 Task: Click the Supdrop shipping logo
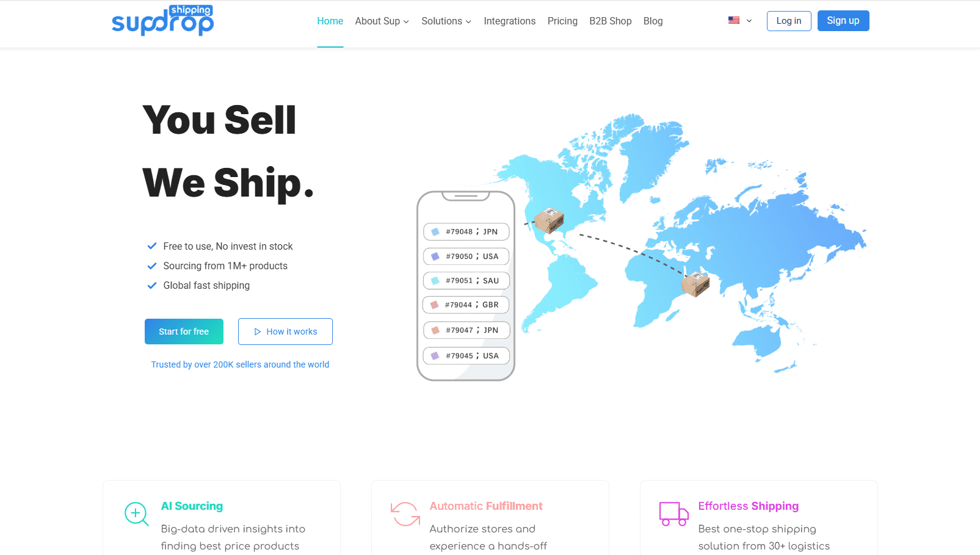pos(162,21)
